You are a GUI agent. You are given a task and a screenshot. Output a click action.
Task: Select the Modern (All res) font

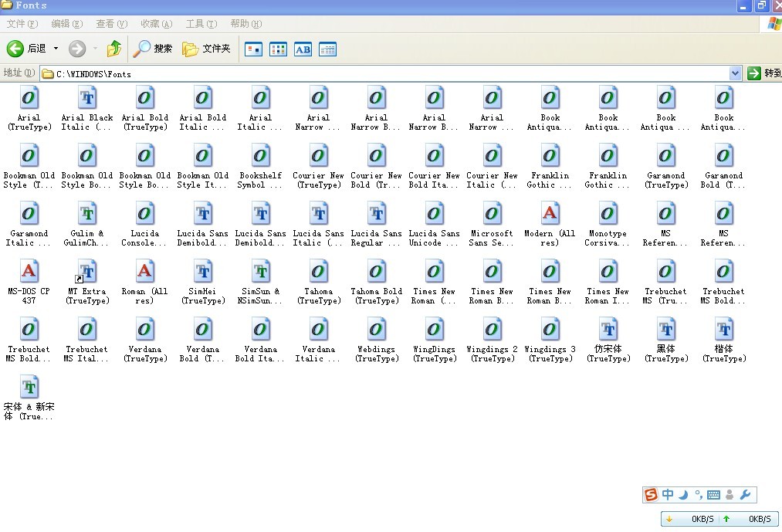pos(550,224)
